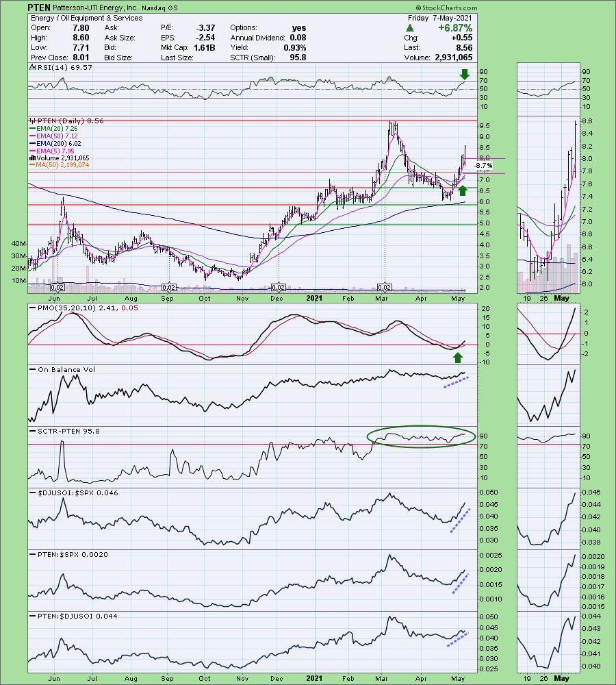
Task: Click the header Volume value 2,931,065
Action: (x=453, y=58)
